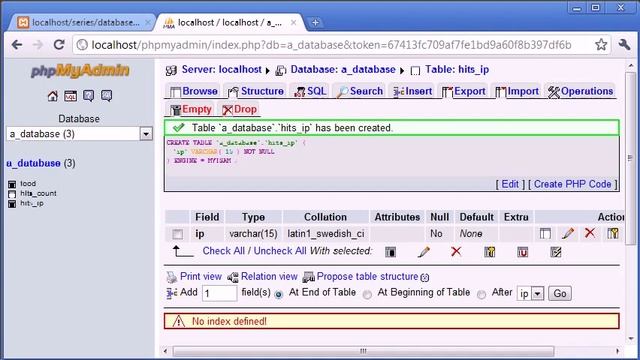Viewport: 640px width, 360px height.
Task: Click the pencil edit icon for ip row
Action: pos(568,233)
